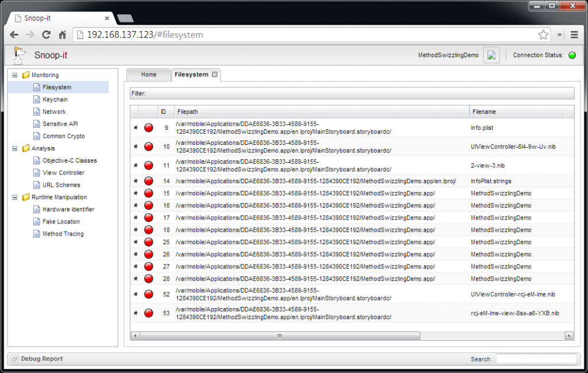Click the Snoop-it dog logo
Screen dimensions: 588x373
pos(19,55)
